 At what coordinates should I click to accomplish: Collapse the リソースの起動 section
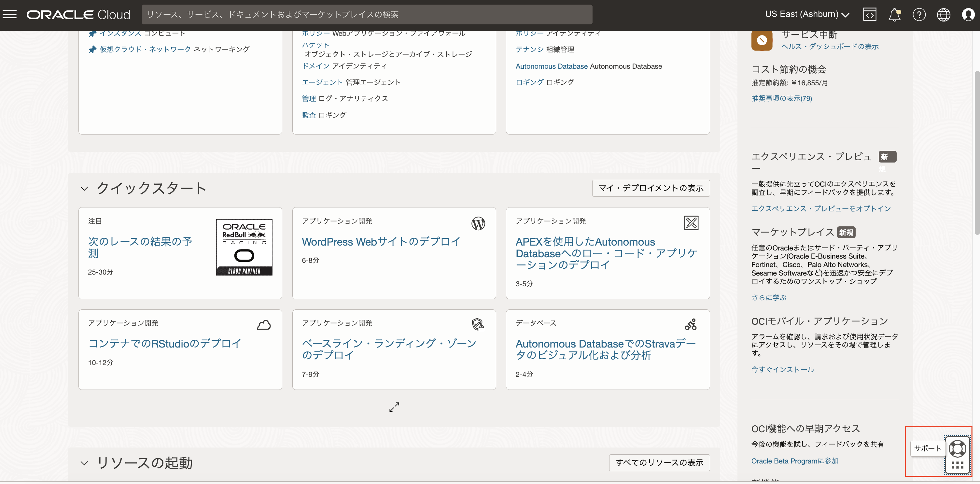(85, 463)
